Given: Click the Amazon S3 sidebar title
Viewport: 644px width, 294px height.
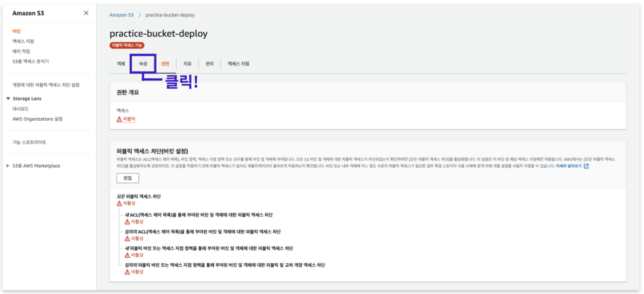Looking at the screenshot, I should pos(28,13).
